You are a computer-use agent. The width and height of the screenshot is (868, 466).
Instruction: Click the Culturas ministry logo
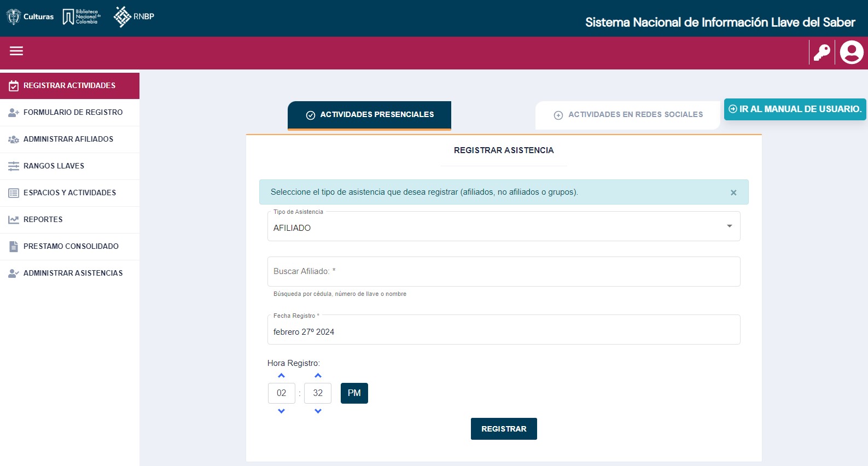coord(30,16)
